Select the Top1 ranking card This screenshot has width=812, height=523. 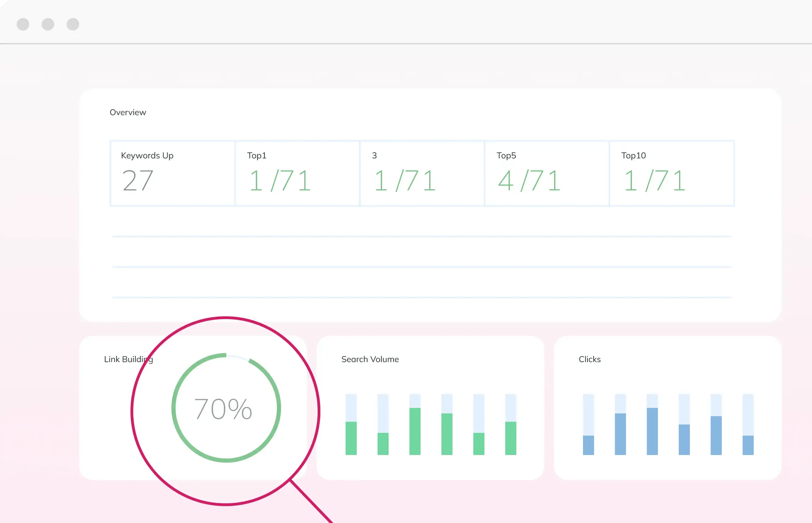coord(297,173)
